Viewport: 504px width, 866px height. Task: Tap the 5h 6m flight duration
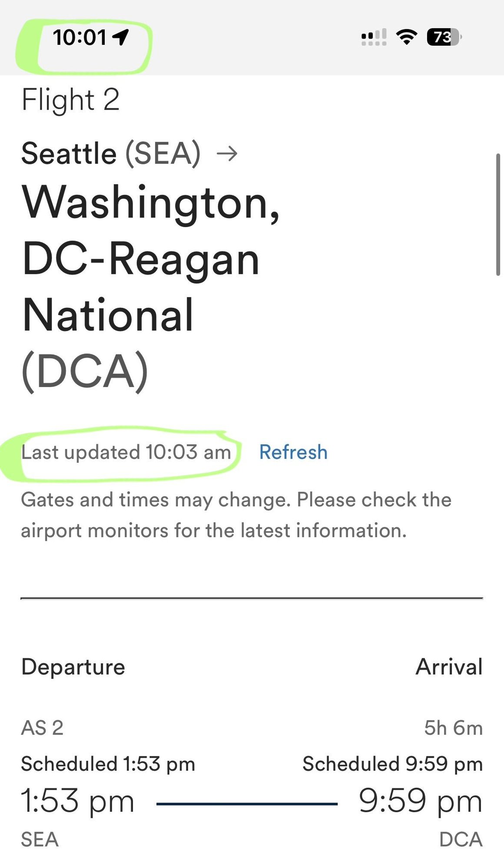click(453, 728)
